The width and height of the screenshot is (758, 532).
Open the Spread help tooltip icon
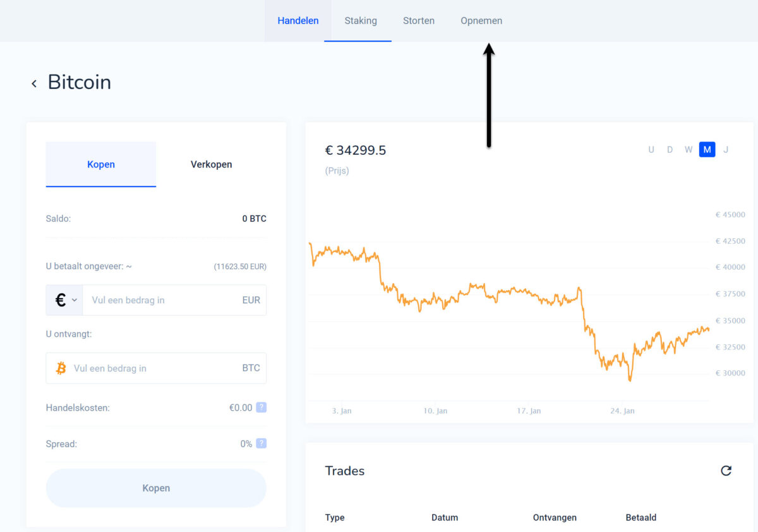pos(261,444)
